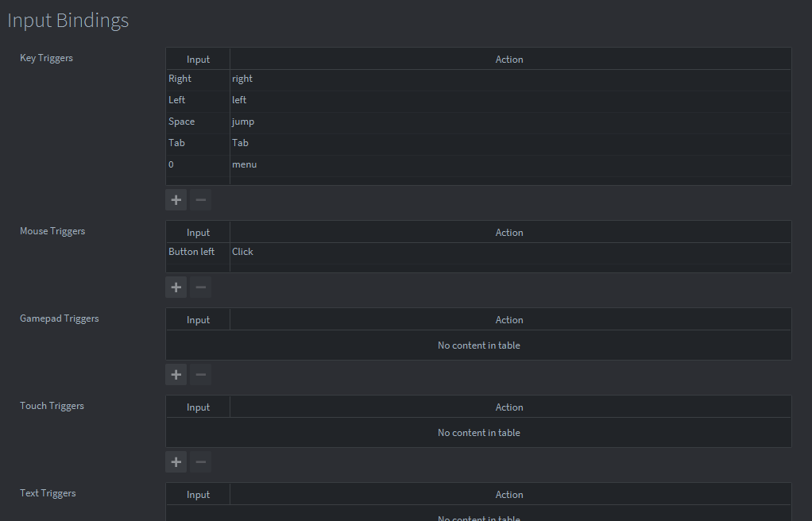Add a new Touch Trigger with plus icon
This screenshot has width=812, height=521.
pyautogui.click(x=176, y=461)
